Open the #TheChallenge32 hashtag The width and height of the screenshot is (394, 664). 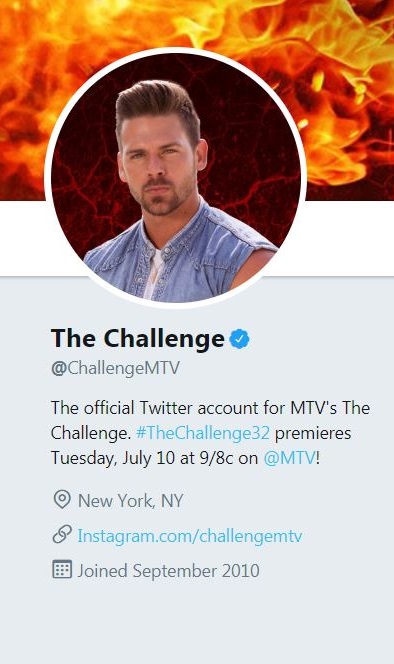click(x=203, y=433)
